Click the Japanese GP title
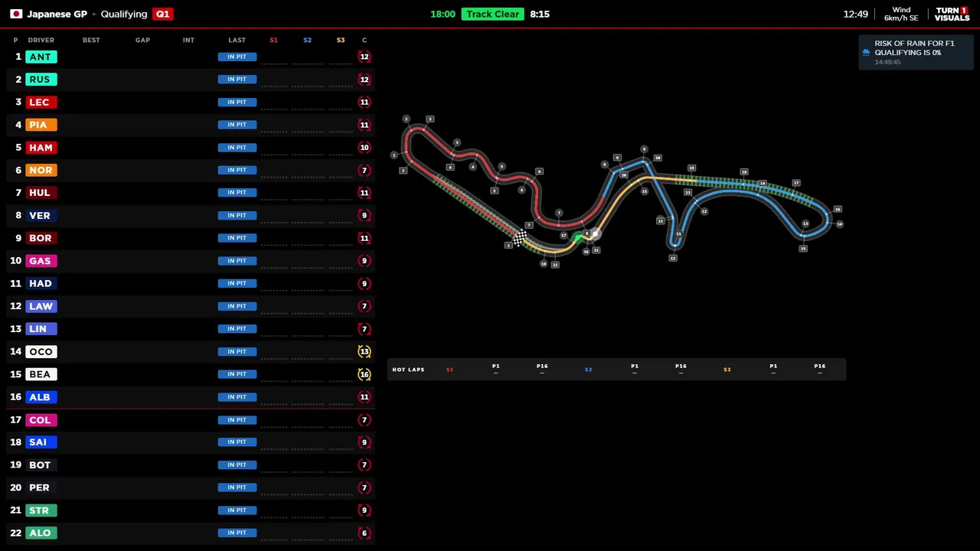The image size is (980, 551). pyautogui.click(x=57, y=14)
